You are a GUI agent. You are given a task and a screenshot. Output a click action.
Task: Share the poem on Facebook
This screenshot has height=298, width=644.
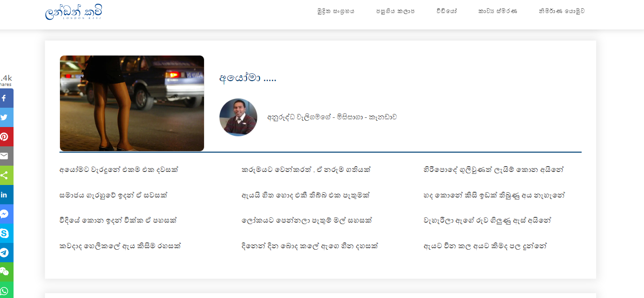coord(6,98)
